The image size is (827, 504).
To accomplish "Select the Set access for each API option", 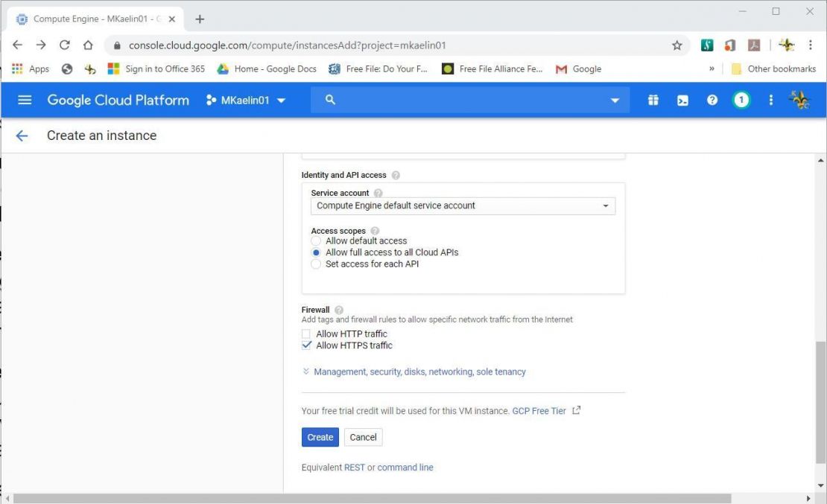I will [x=315, y=264].
